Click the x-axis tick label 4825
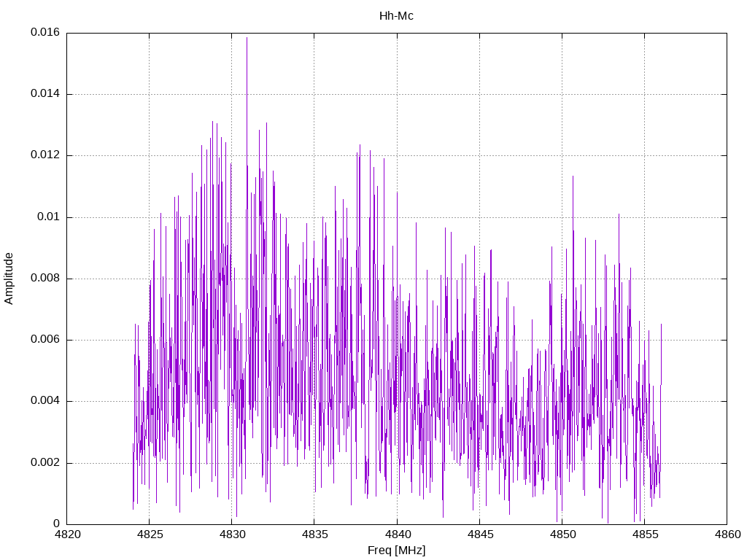747x560 pixels. point(149,534)
